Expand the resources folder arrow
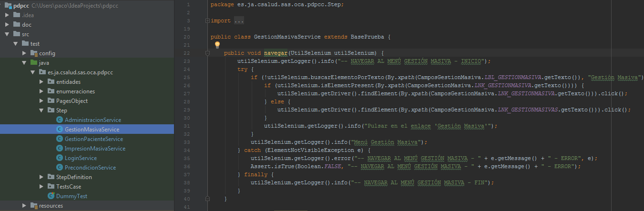The width and height of the screenshot is (644, 211). pos(24,206)
